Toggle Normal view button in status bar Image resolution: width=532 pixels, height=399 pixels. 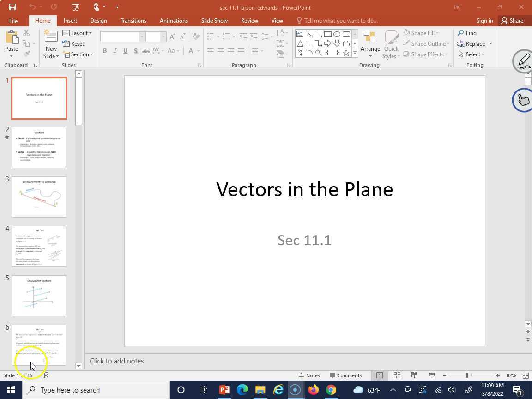pyautogui.click(x=379, y=375)
